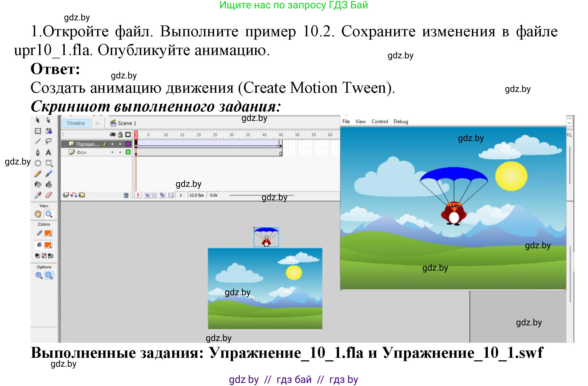Expand the Rectangle tool options arrow

[52, 166]
